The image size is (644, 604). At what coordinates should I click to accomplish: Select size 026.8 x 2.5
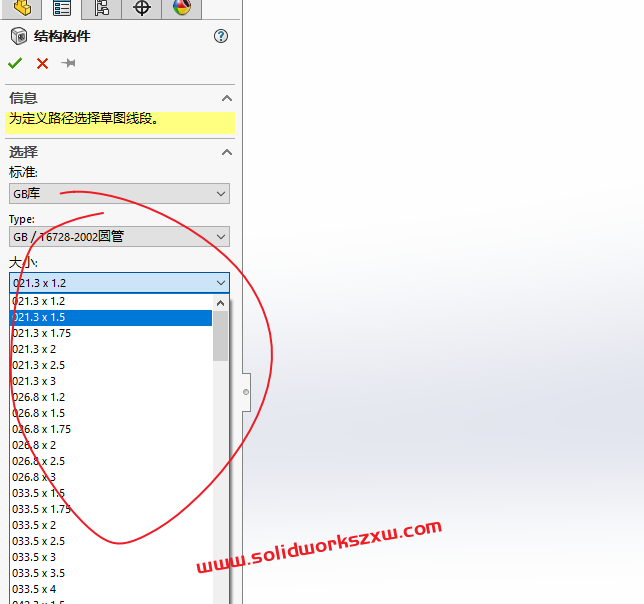pos(111,462)
